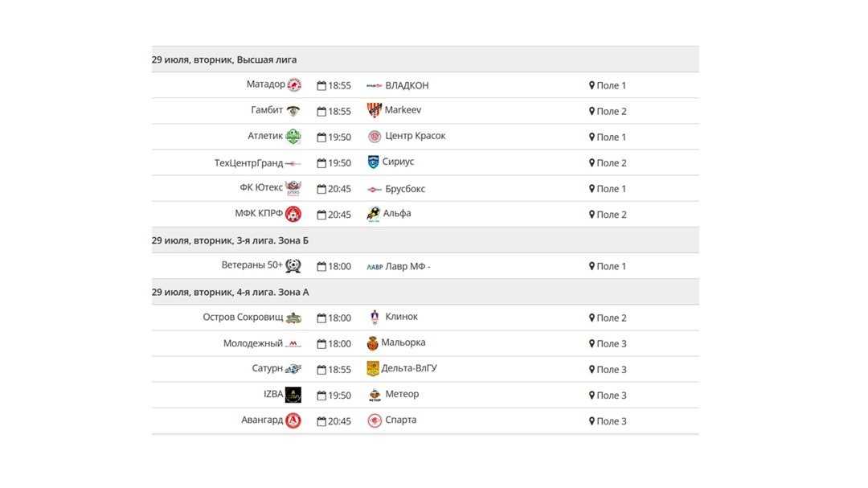Image resolution: width=868 pixels, height=488 pixels.
Task: Click the Остров Сокровищ team name
Action: tap(243, 318)
